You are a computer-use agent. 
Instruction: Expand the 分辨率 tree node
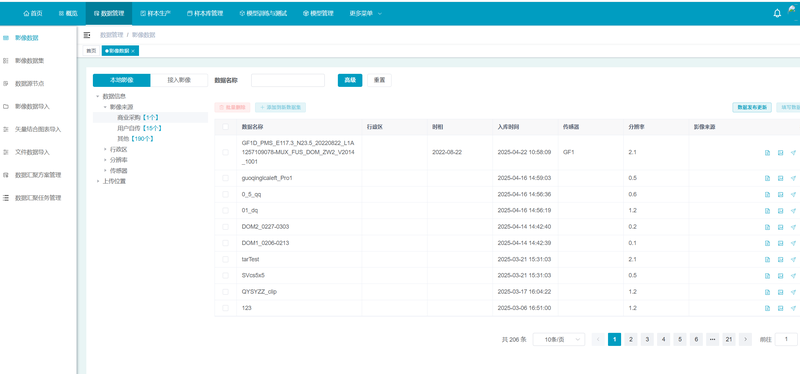tap(105, 160)
